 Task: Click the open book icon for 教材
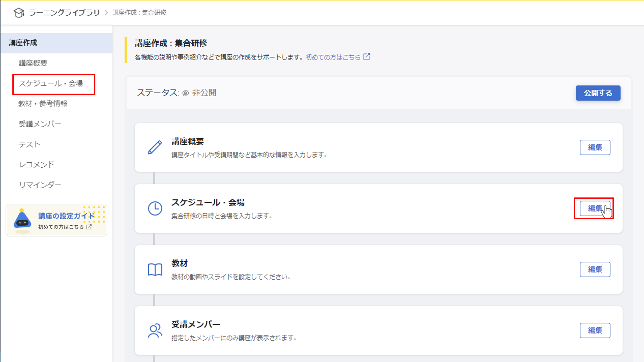pos(155,269)
